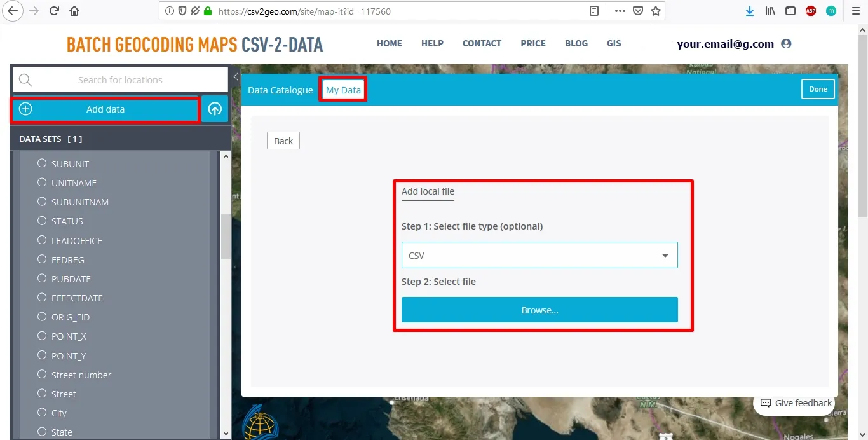Switch to the Data Catalogue tab

click(x=280, y=90)
